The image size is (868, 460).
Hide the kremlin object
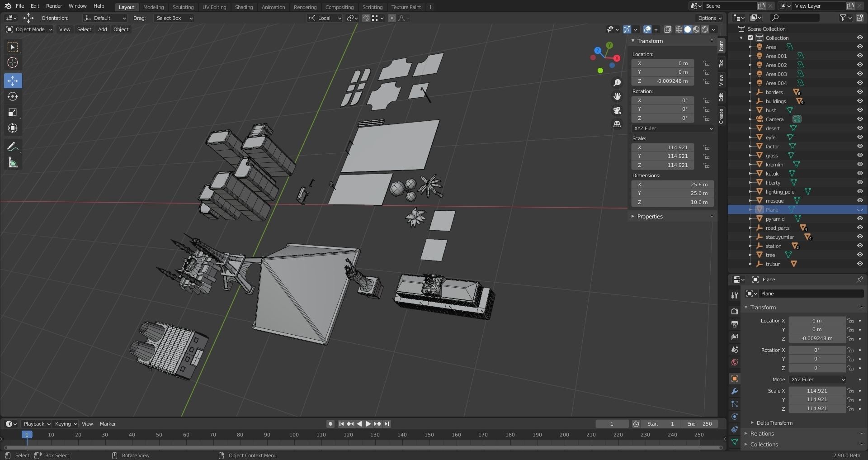coord(860,165)
